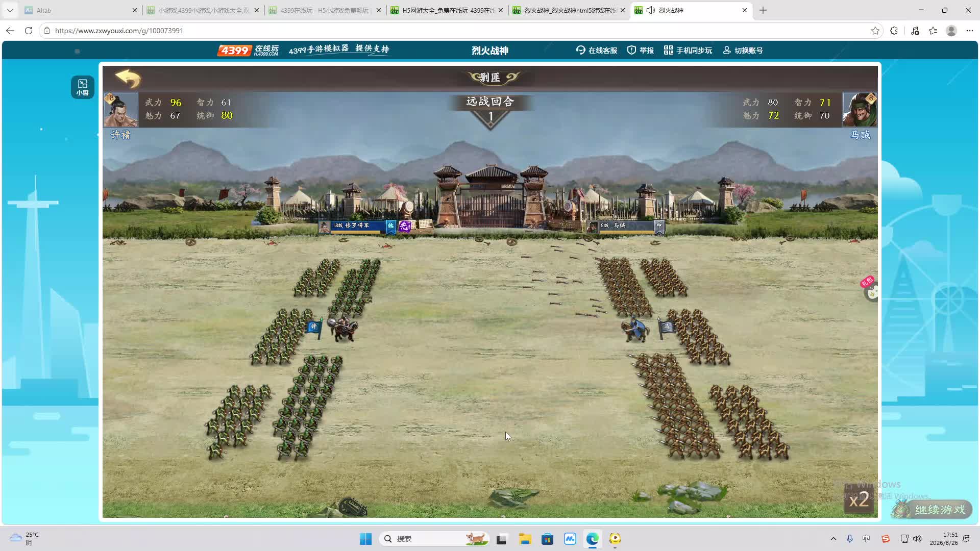Toggle x2 battle speed
Viewport: 980px width, 551px height.
click(859, 499)
